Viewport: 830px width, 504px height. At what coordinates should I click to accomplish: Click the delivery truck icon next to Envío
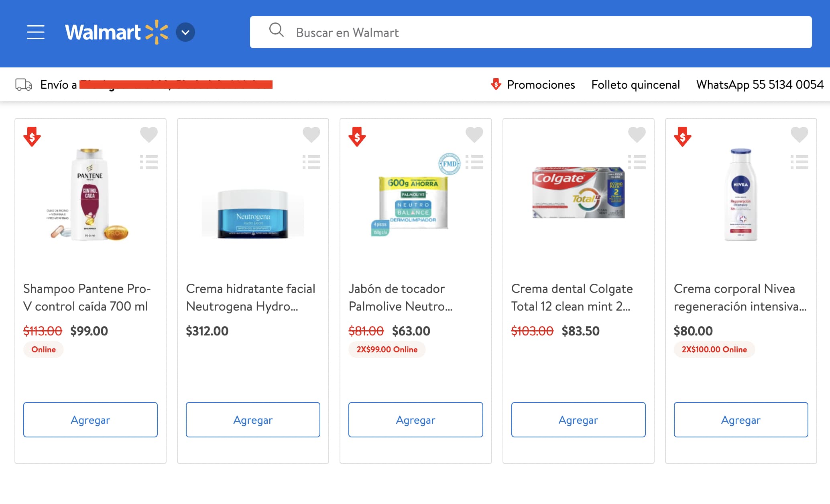coord(23,84)
